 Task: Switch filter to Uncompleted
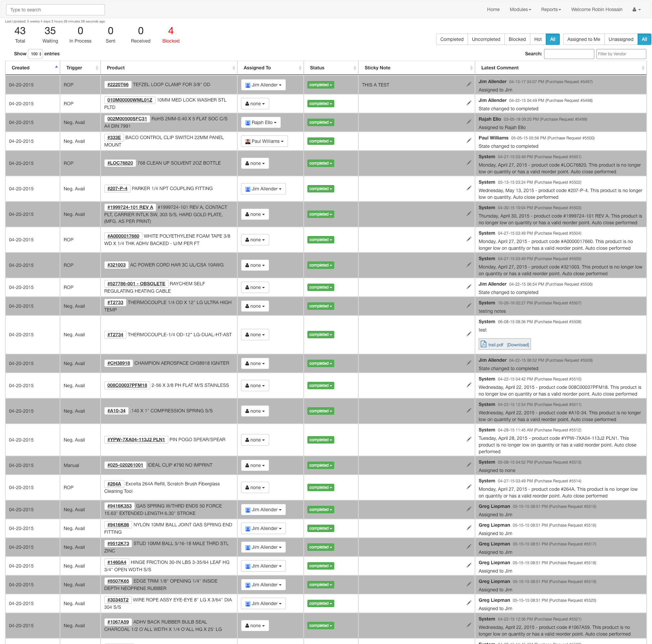[486, 39]
